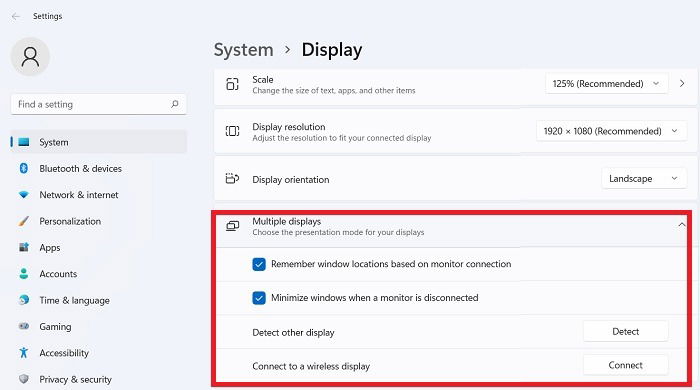Open the Display resolution dropdown
The image size is (700, 390).
611,131
